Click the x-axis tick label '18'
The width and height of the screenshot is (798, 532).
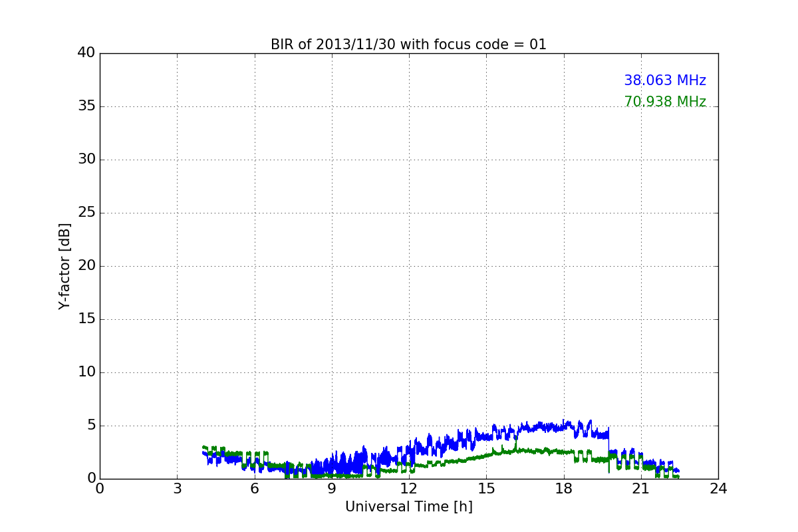(x=564, y=489)
